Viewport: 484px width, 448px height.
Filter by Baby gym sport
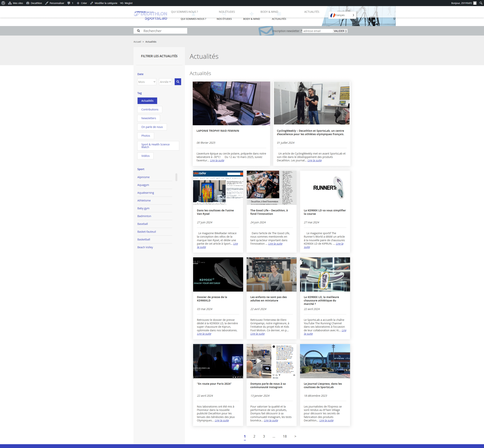pos(143,208)
